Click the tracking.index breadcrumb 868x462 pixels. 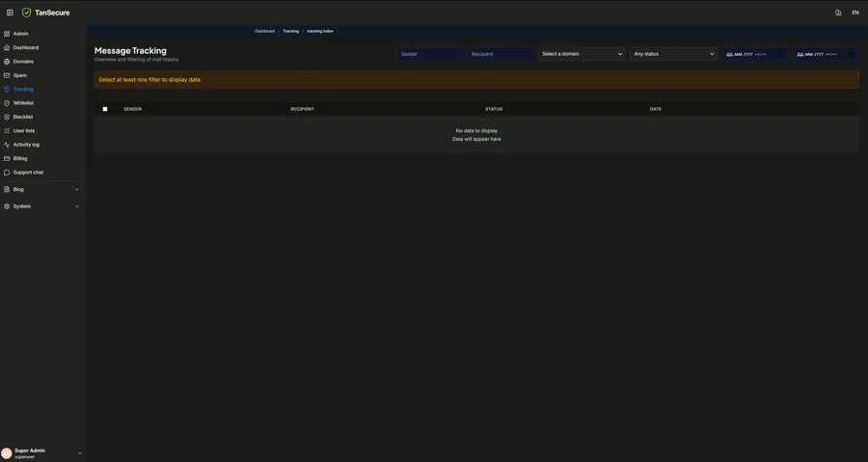click(x=320, y=31)
